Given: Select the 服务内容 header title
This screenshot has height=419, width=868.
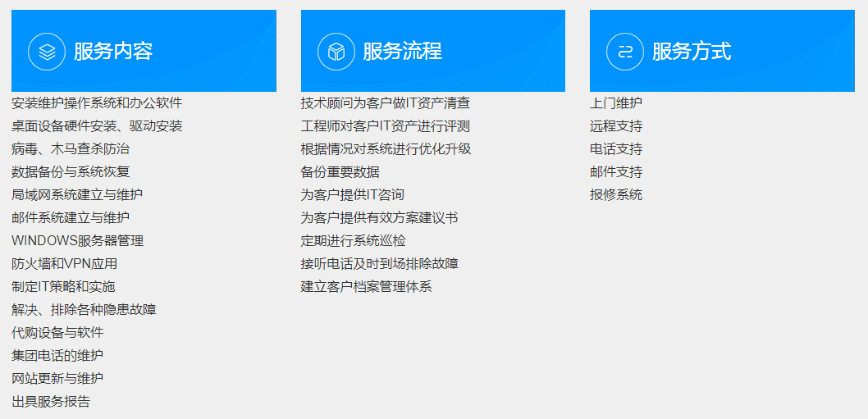Looking at the screenshot, I should coord(113,52).
